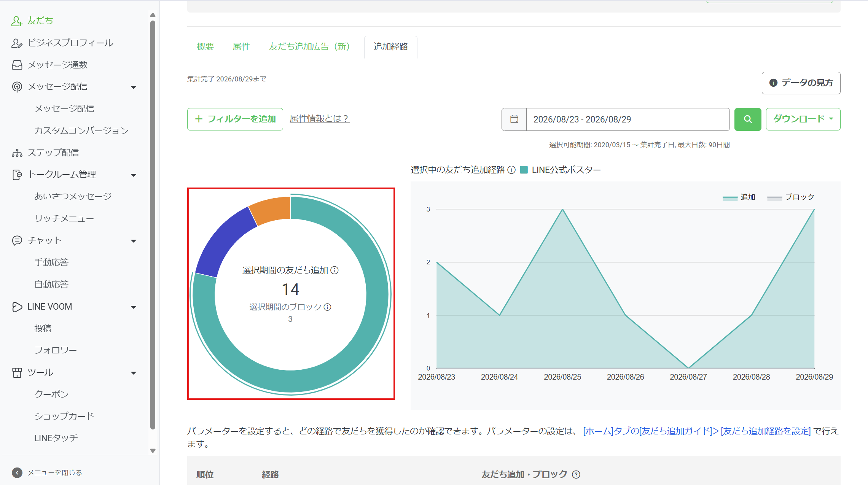This screenshot has height=485, width=868.
Task: Collapse the メッセージ配信 section arrow
Action: click(134, 87)
